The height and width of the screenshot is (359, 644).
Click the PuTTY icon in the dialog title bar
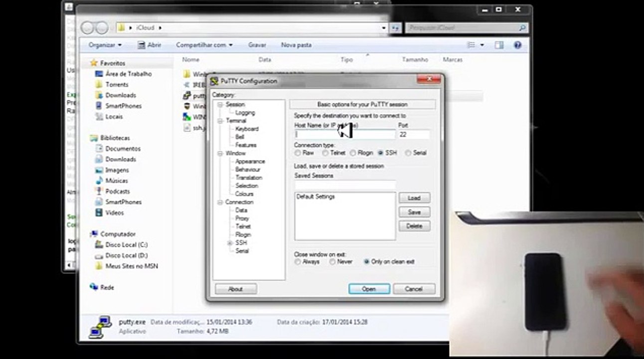pyautogui.click(x=215, y=81)
